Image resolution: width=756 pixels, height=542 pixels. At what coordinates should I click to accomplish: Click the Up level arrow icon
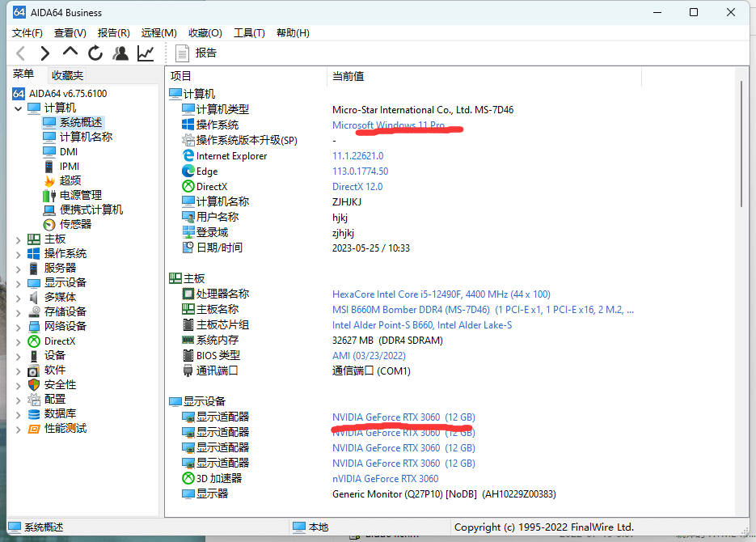(70, 52)
